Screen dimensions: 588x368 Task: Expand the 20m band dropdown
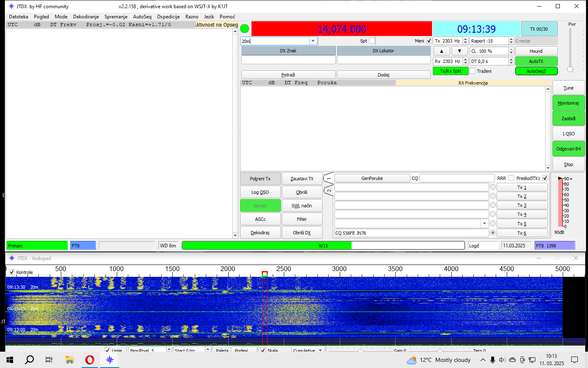[313, 41]
